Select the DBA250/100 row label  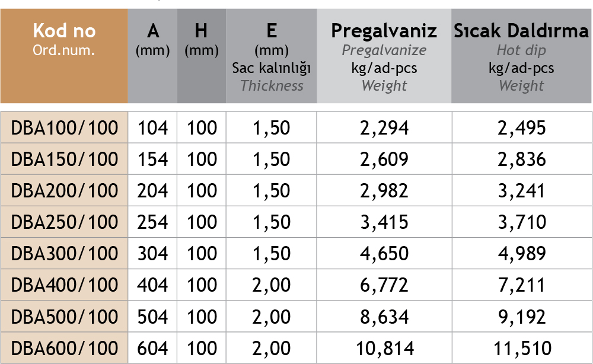[x=64, y=222]
